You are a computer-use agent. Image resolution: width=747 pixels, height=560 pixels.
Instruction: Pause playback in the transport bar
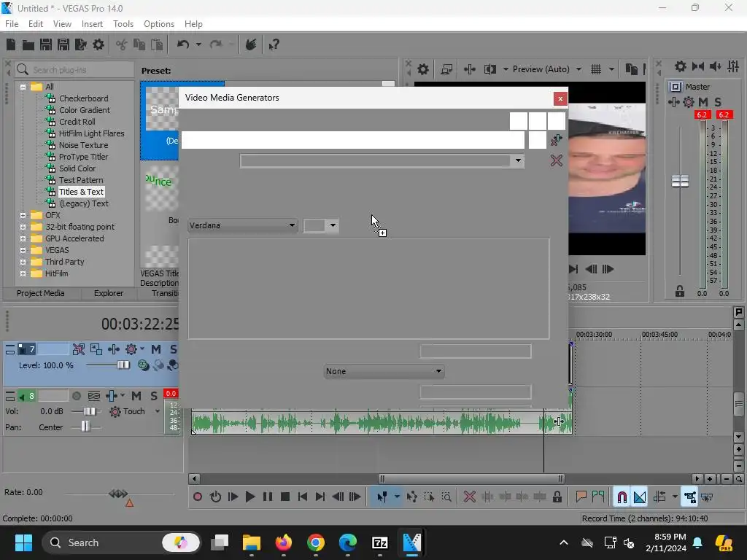[x=268, y=497]
